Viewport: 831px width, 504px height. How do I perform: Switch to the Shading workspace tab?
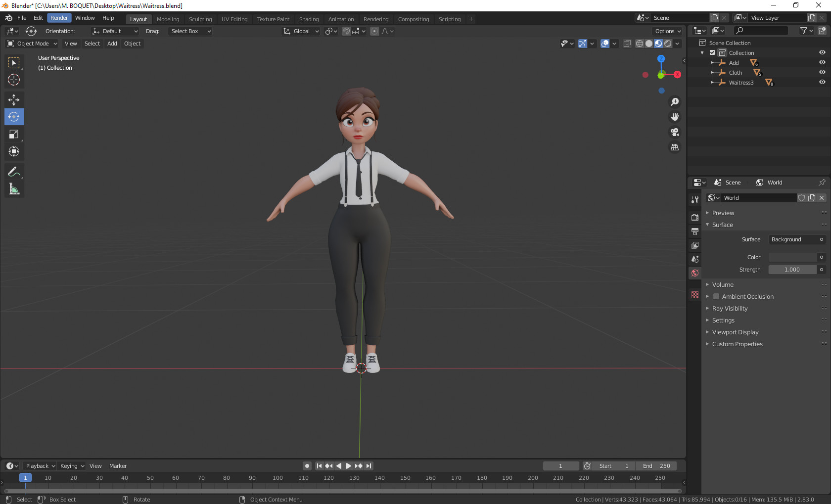pos(309,19)
